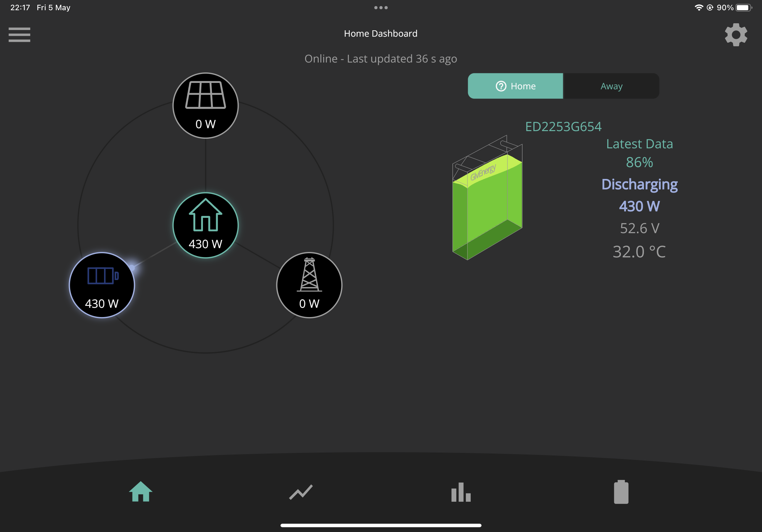The image size is (762, 532).
Task: Tap the iPad battery status indicator
Action: pyautogui.click(x=744, y=8)
